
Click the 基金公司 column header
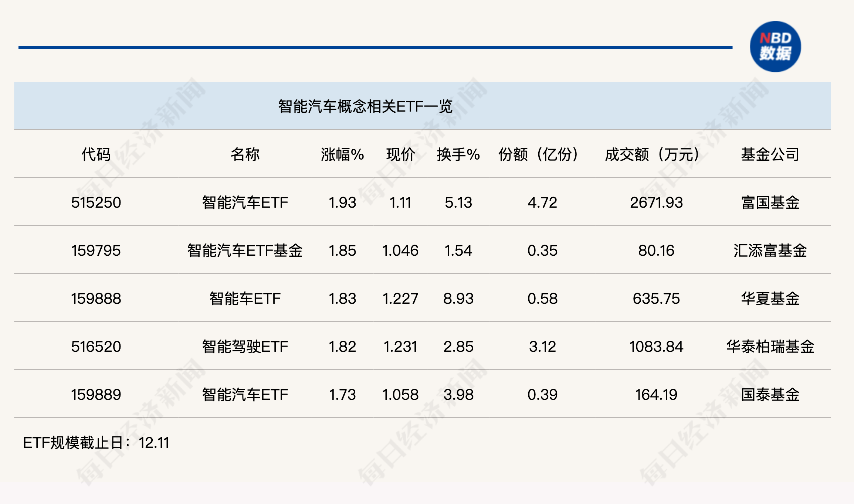pos(770,154)
